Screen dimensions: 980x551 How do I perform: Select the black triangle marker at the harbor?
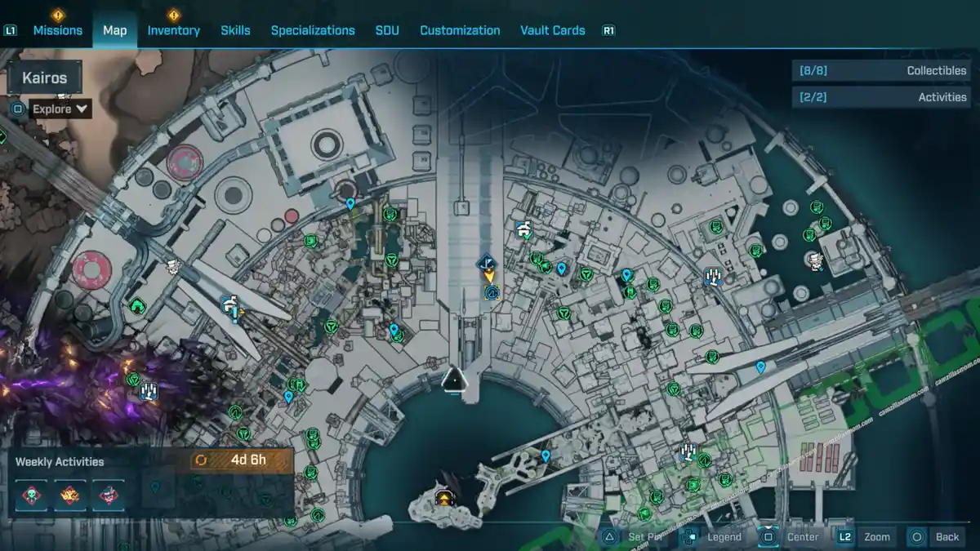[453, 379]
